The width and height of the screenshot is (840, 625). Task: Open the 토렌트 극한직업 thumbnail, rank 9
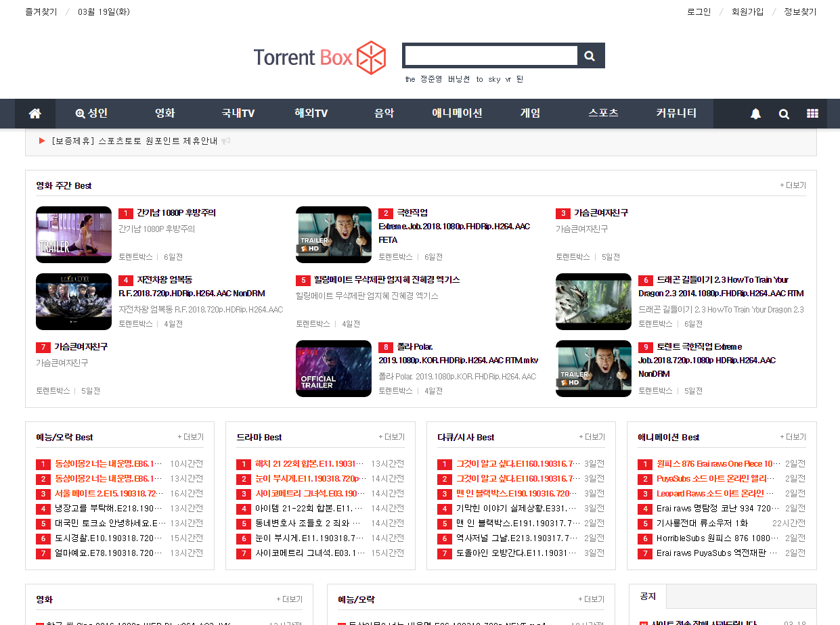pos(594,369)
